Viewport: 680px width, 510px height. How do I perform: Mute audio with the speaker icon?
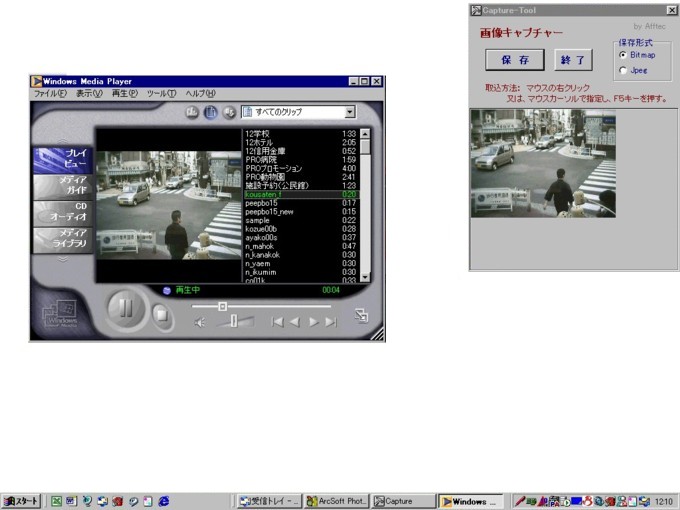(x=199, y=322)
